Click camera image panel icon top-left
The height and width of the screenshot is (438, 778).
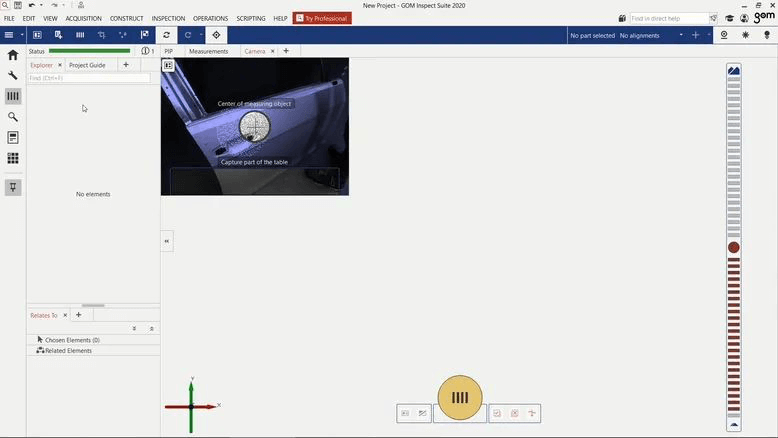[168, 65]
